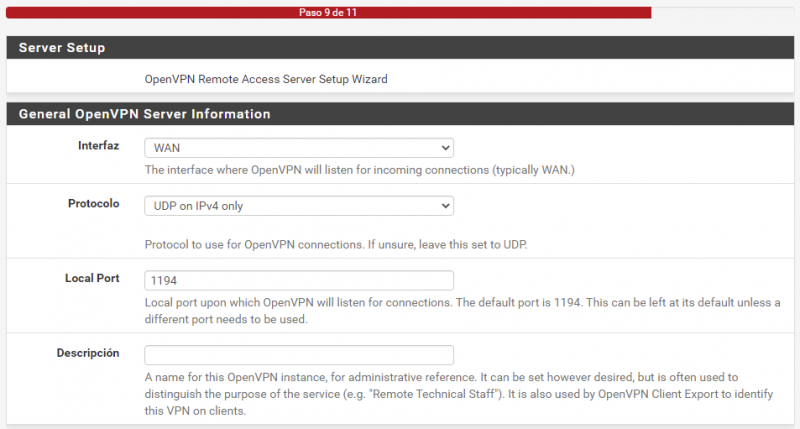
Task: Click the 'Paso 9 de 11' progress bar label
Action: tap(327, 13)
